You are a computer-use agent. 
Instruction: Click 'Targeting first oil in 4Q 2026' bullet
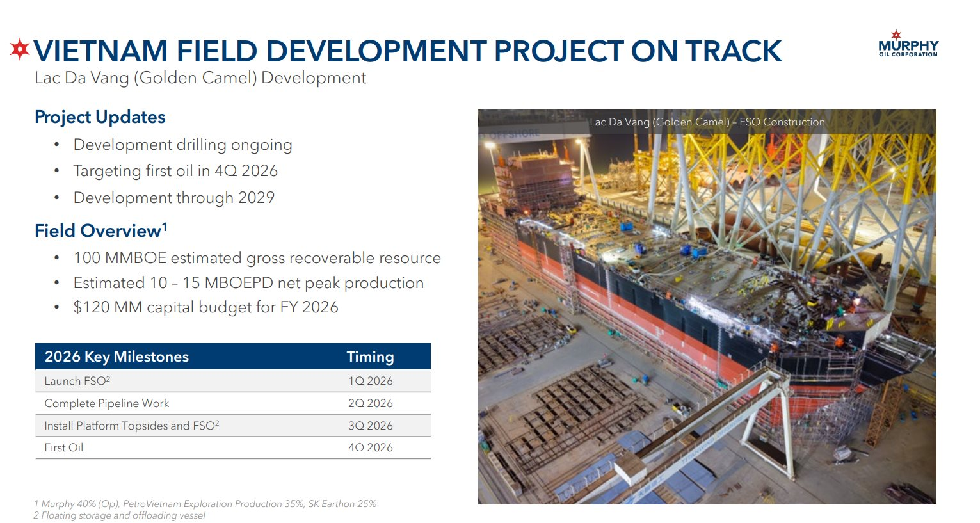point(175,171)
